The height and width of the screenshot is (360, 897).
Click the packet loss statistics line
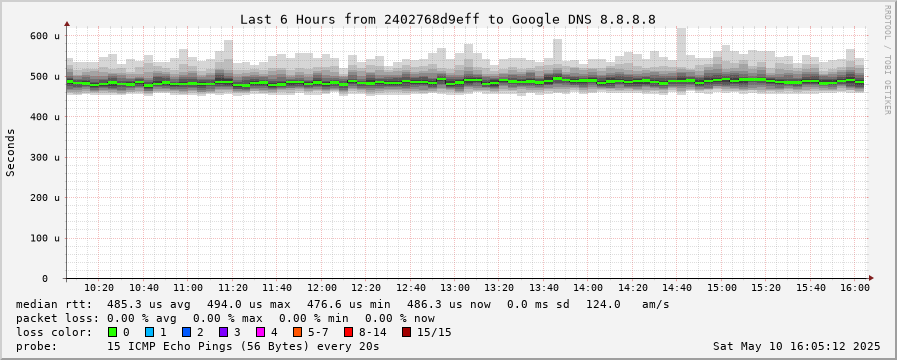tap(225, 318)
